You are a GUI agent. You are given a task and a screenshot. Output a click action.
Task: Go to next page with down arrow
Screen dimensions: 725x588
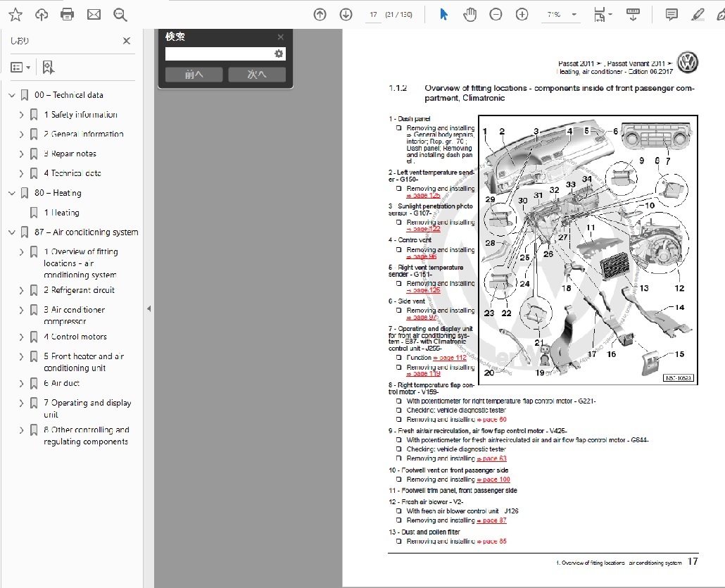346,14
